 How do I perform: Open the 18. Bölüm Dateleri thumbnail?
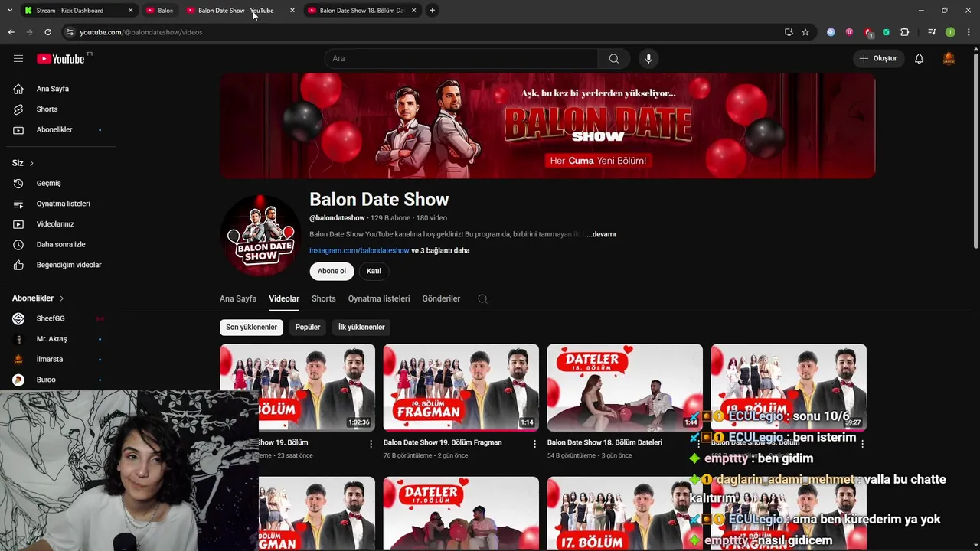[625, 387]
